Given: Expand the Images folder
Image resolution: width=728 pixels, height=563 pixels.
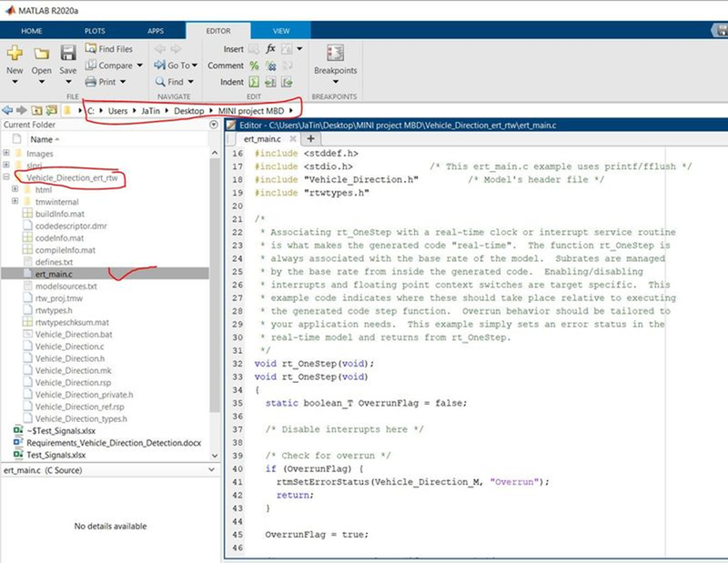Looking at the screenshot, I should click(6, 152).
